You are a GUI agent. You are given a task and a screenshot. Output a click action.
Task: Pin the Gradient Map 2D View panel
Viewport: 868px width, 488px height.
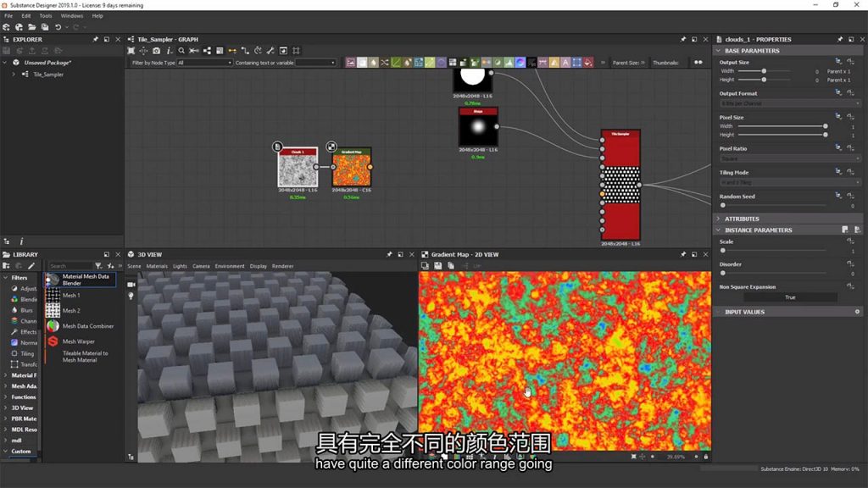coord(682,254)
